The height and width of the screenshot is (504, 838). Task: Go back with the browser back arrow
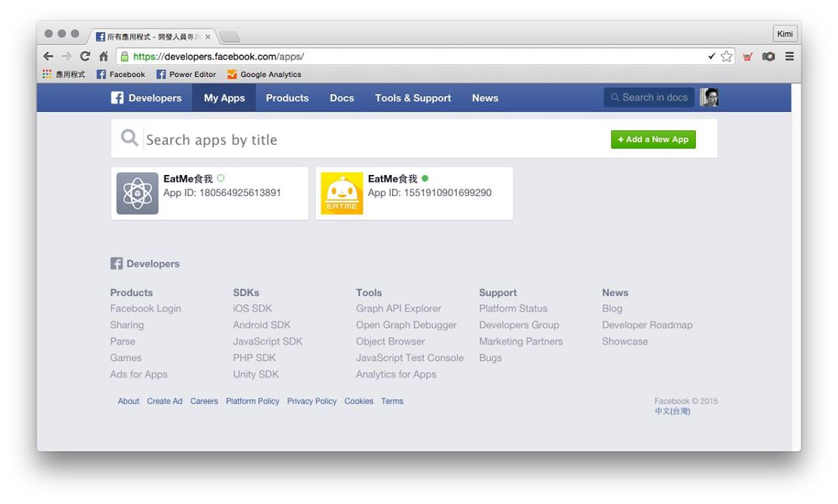coord(48,56)
